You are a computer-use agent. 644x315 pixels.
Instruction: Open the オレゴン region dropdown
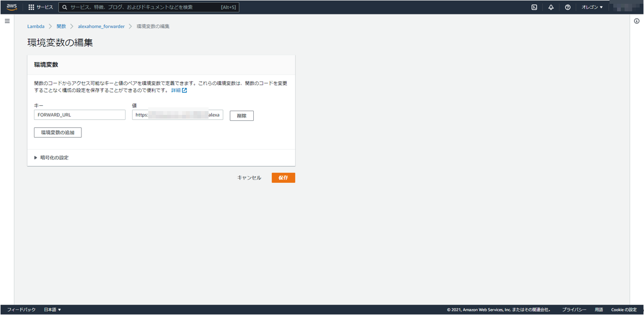592,8
